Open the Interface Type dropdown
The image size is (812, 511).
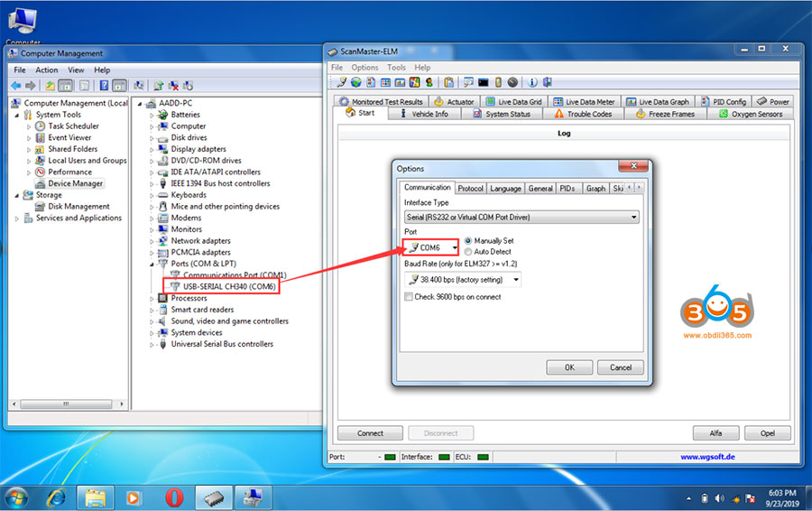pyautogui.click(x=521, y=218)
